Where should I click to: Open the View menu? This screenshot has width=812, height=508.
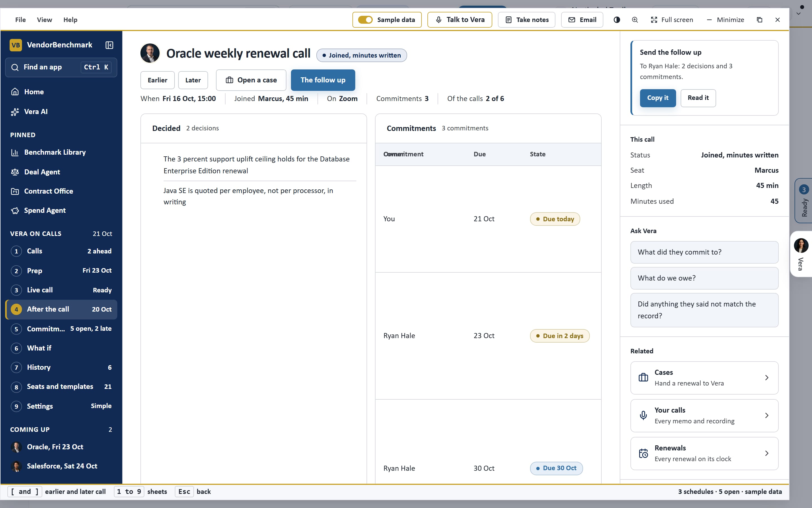tap(44, 20)
